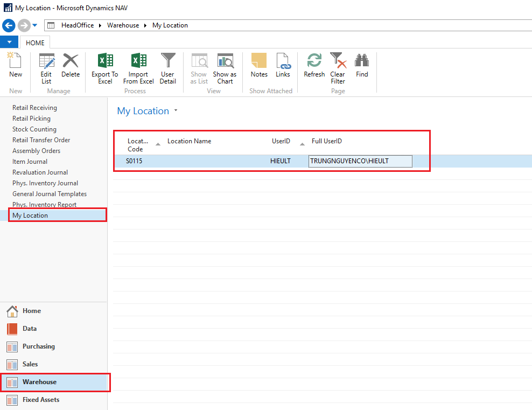Go back with the blue arrow
The height and width of the screenshot is (410, 532).
9,25
